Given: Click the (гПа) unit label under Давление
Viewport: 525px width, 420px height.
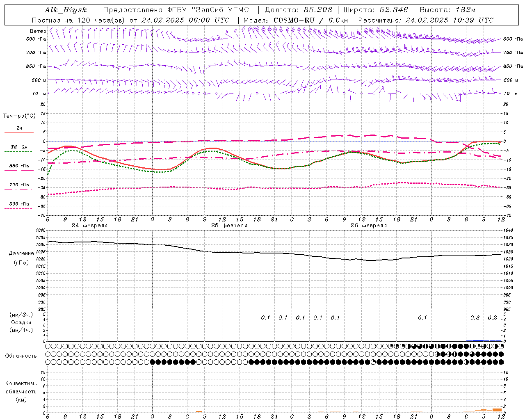Looking at the screenshot, I should [x=21, y=263].
